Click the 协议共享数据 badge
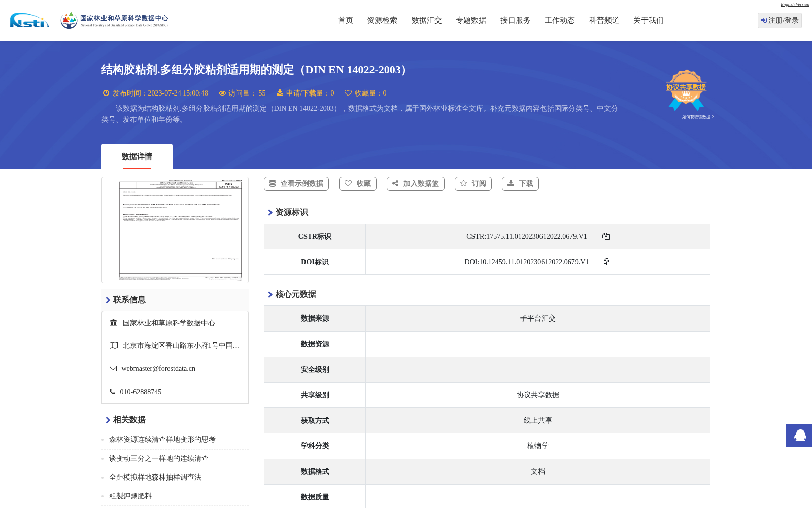Image resolution: width=812 pixels, height=508 pixels. (686, 90)
